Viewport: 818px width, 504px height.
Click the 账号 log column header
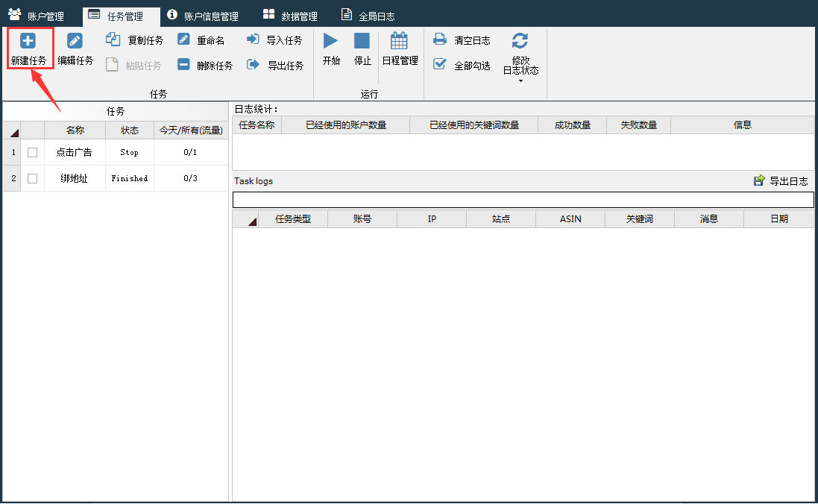pos(362,219)
